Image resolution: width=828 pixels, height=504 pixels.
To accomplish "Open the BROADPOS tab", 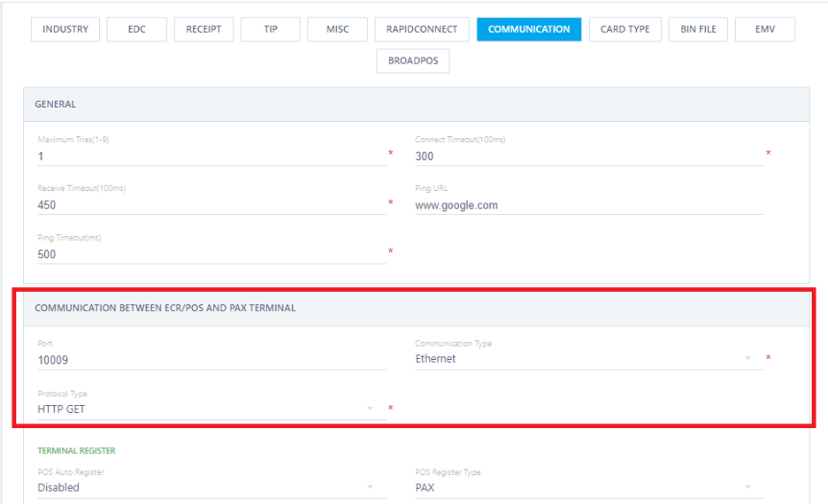I will [x=413, y=61].
